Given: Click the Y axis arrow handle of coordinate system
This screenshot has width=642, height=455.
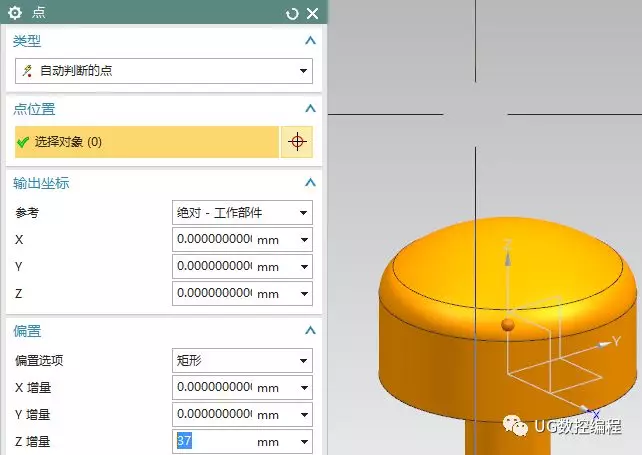Looking at the screenshot, I should pyautogui.click(x=603, y=345).
